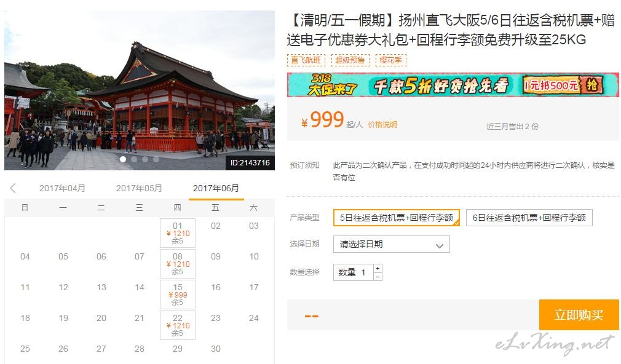This screenshot has width=621, height=364.
Task: Select first carousel dot on shrine photo
Action: 123,159
